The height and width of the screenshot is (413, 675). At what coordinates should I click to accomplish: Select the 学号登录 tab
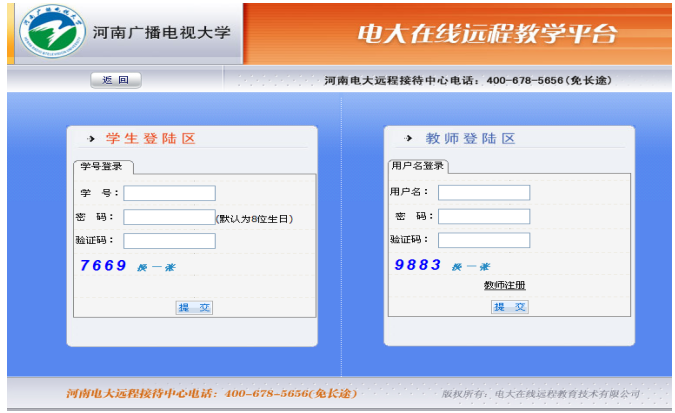pyautogui.click(x=103, y=167)
